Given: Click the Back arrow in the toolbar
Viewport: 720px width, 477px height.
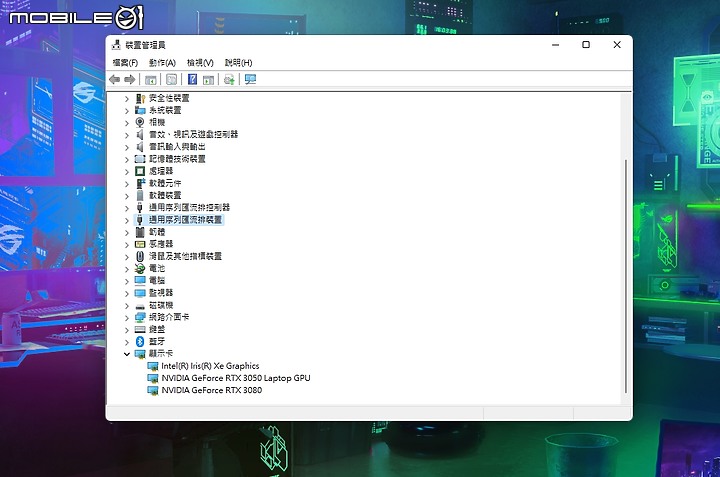Looking at the screenshot, I should [115, 80].
